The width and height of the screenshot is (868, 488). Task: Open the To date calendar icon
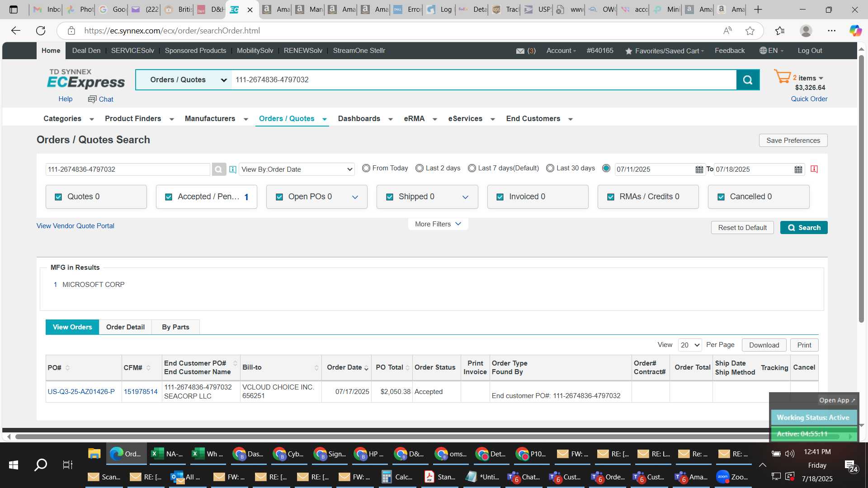[798, 169]
